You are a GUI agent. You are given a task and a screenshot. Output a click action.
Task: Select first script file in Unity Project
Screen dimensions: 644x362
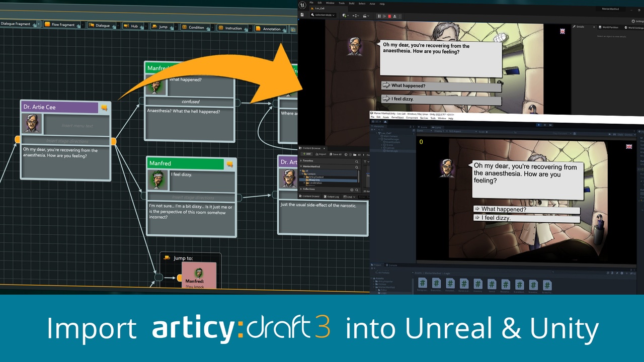(x=423, y=284)
